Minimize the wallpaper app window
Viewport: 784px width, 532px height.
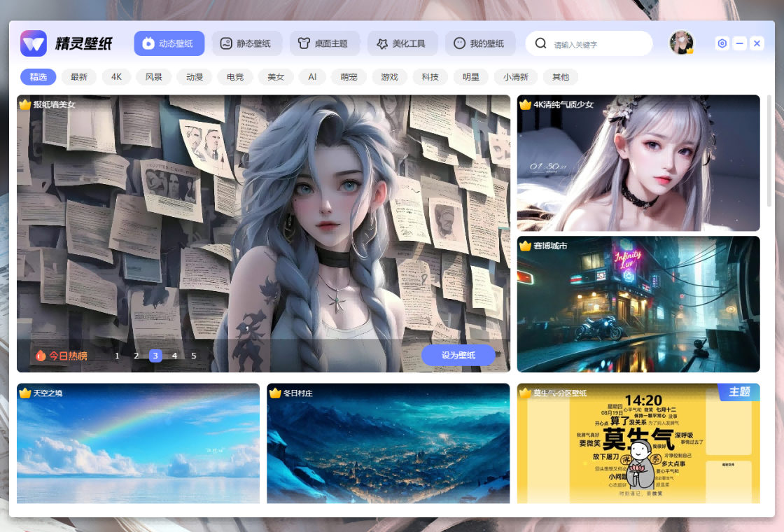739,43
